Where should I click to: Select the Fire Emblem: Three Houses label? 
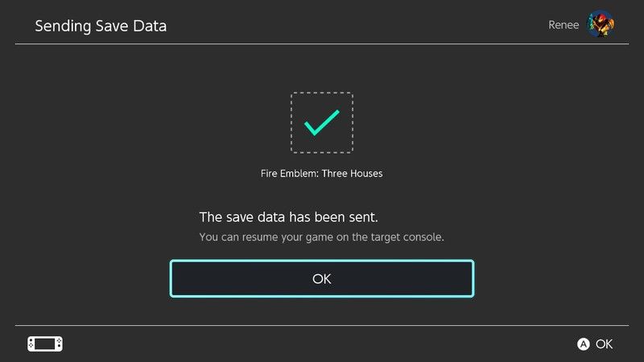click(322, 173)
